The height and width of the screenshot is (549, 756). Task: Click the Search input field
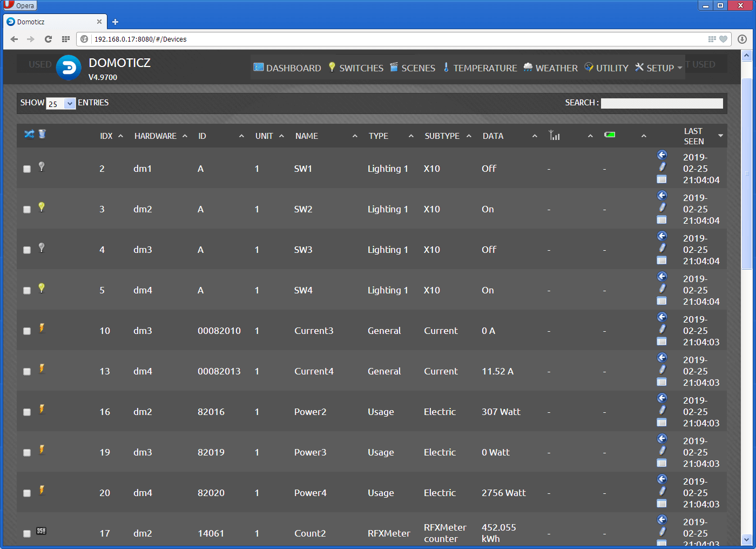coord(662,103)
